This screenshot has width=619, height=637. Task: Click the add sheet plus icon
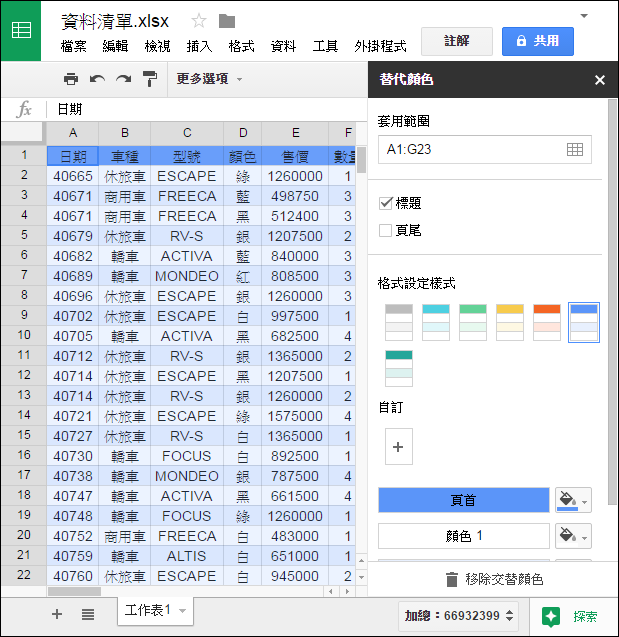[57, 614]
